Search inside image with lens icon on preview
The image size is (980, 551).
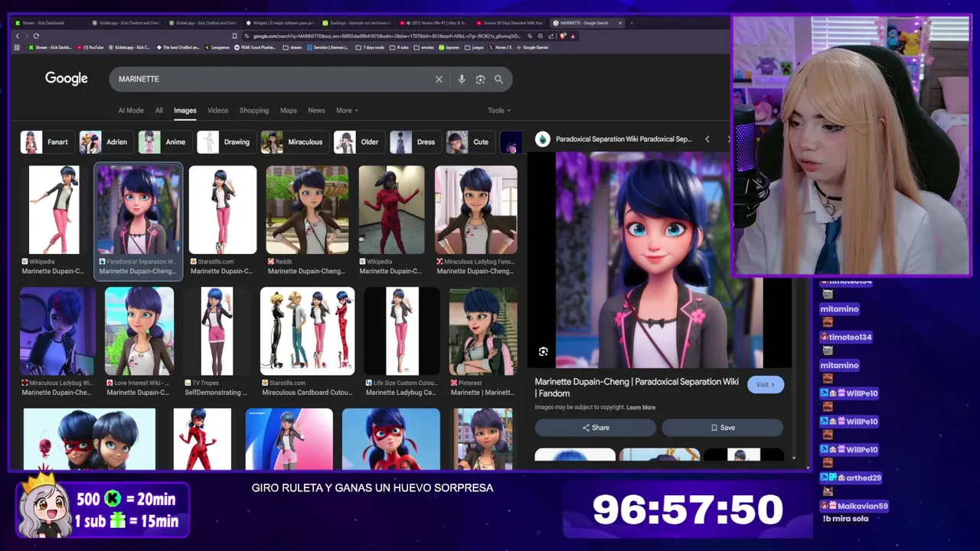pos(543,351)
